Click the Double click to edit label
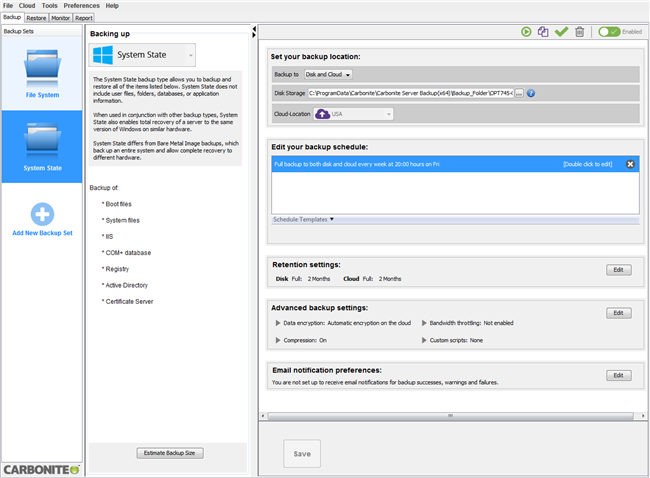The height and width of the screenshot is (478, 650). (x=587, y=164)
